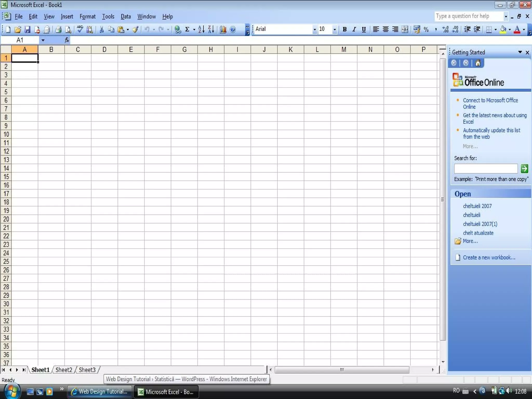Run the Spelling check icon
This screenshot has height=399, width=532.
point(80,29)
